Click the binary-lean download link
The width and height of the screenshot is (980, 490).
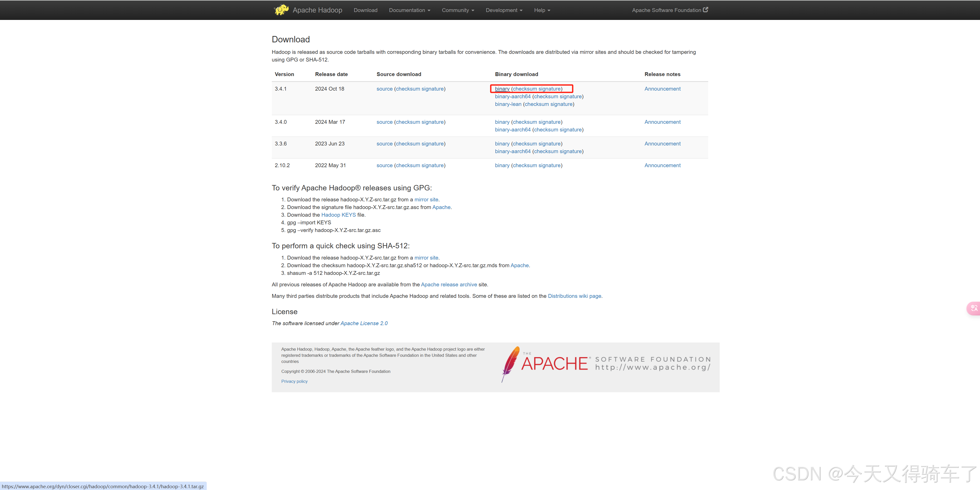click(508, 104)
